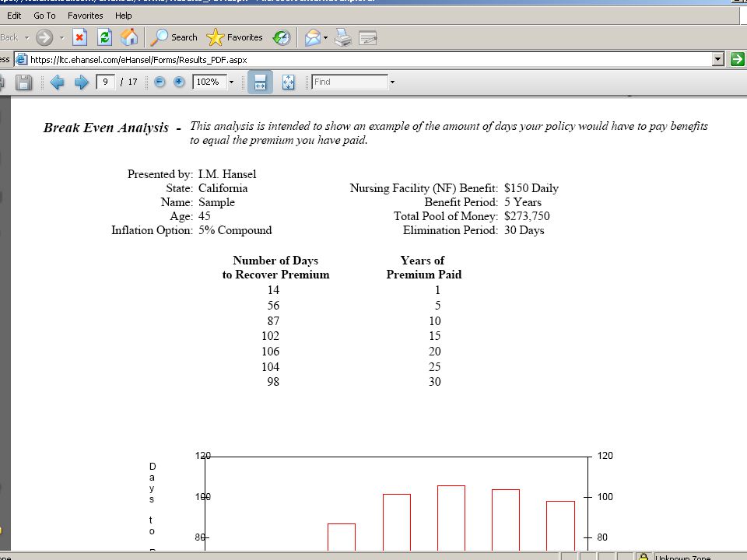The image size is (747, 560).
Task: Expand the Forward button history dropdown
Action: coord(62,37)
